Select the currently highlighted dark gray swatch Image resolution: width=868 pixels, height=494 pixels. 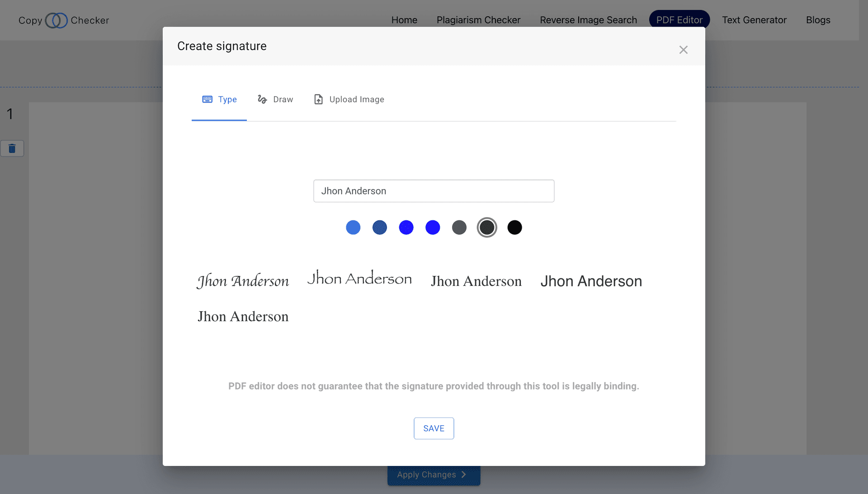(x=487, y=227)
